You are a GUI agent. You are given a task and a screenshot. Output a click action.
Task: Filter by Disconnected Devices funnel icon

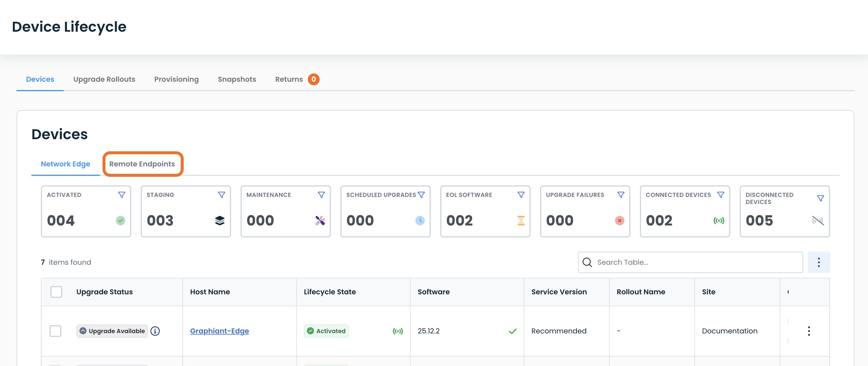click(821, 198)
